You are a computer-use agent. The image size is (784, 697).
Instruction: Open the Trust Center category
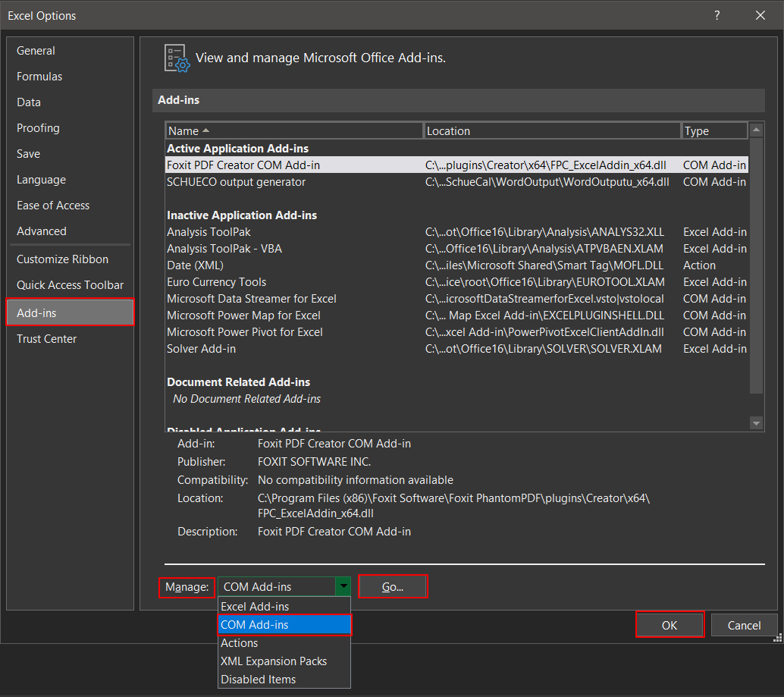[46, 339]
